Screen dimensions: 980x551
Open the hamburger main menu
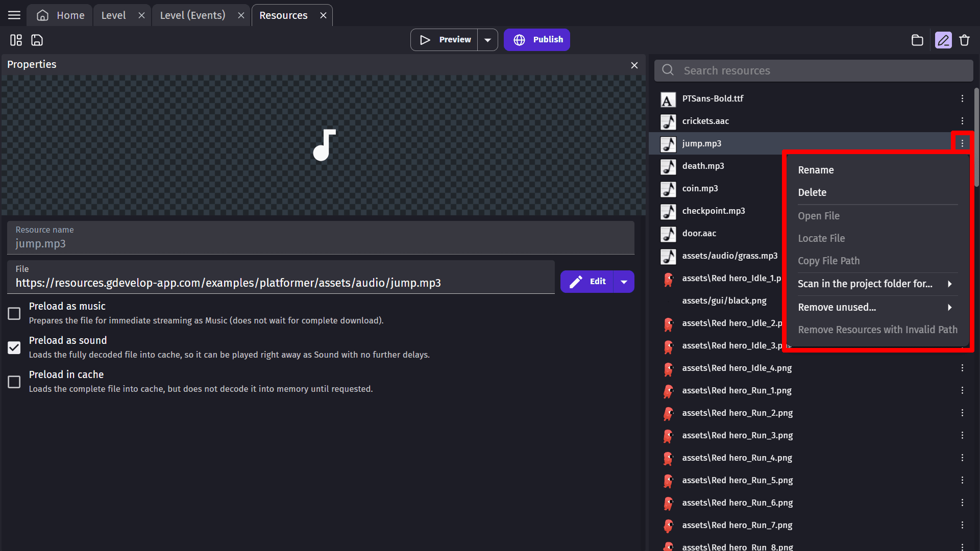point(14,15)
